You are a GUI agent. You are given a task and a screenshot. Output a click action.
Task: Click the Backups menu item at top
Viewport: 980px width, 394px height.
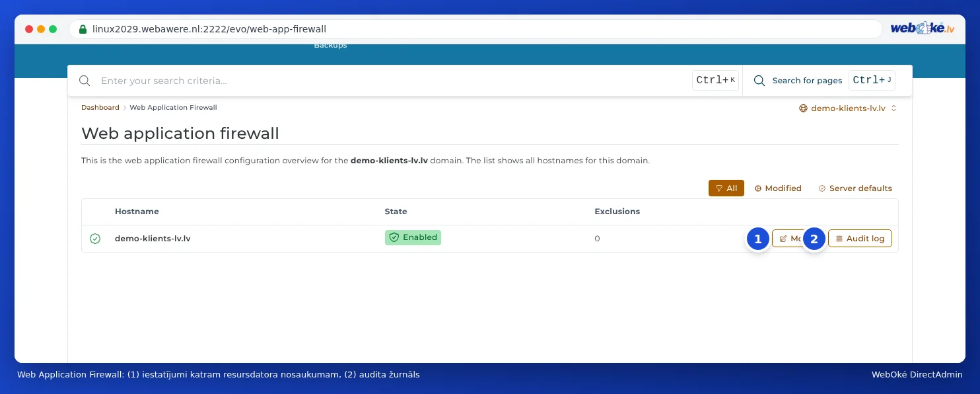[x=330, y=45]
